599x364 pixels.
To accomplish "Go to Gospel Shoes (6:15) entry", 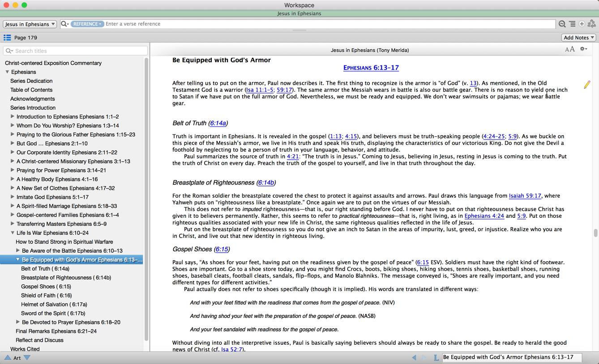I will point(46,287).
